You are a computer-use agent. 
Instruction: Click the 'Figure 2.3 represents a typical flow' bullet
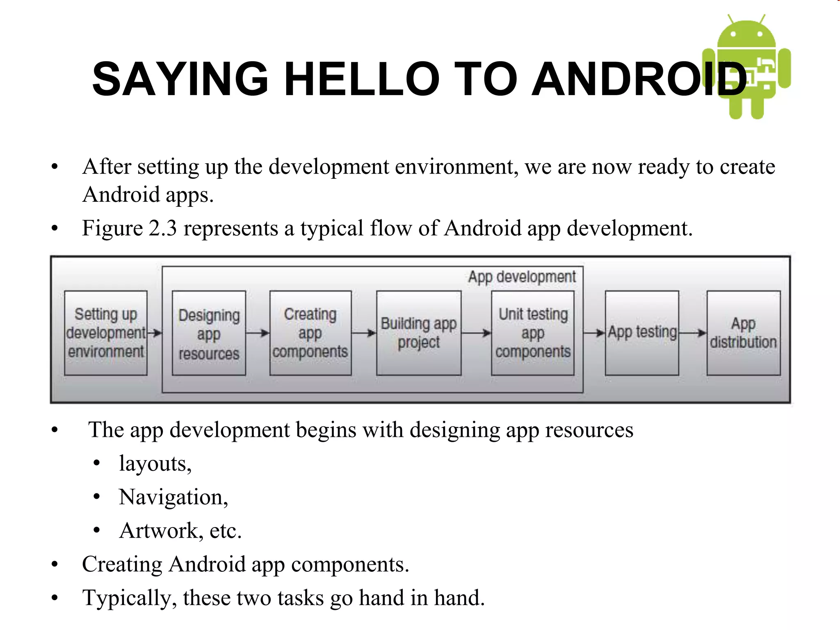387,228
